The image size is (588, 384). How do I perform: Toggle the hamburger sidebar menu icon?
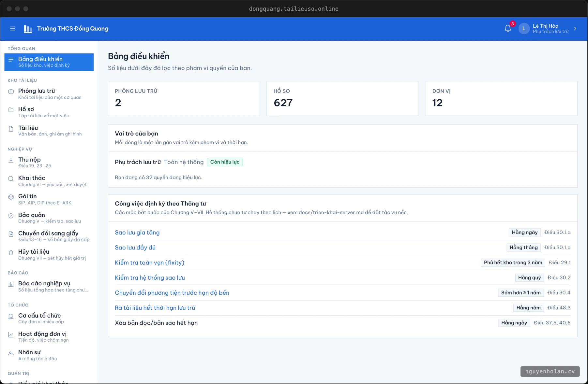[x=13, y=29]
